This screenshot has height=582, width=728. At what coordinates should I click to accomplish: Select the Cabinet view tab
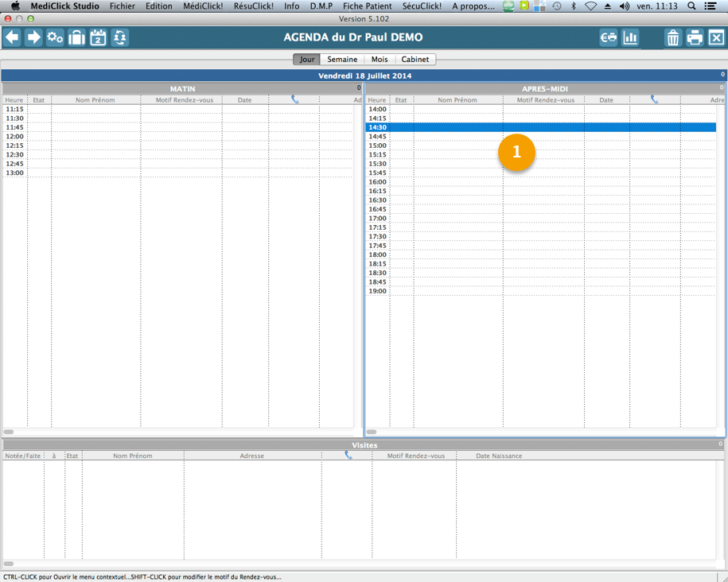click(x=415, y=60)
